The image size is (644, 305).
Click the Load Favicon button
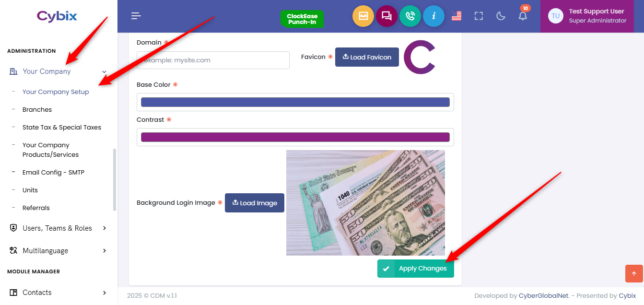pos(367,57)
